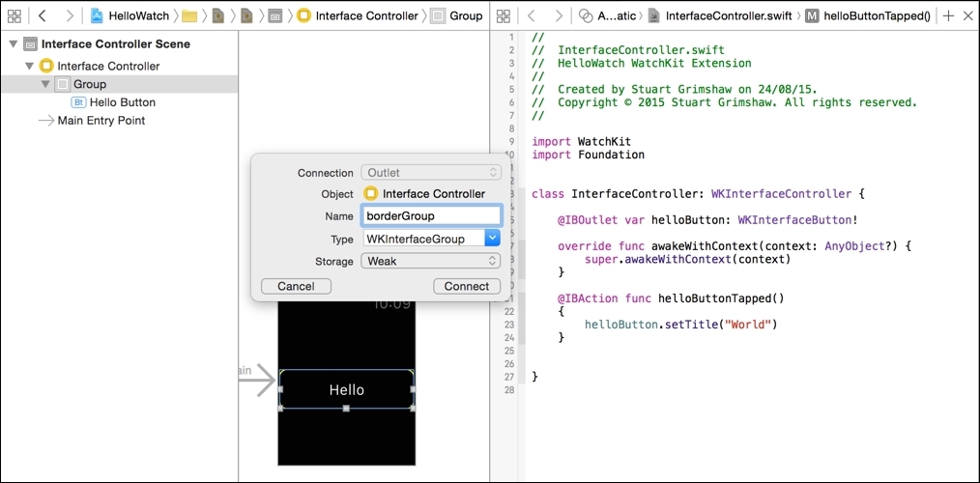Select Hello Button in document outline
The image size is (980, 483).
click(x=122, y=102)
